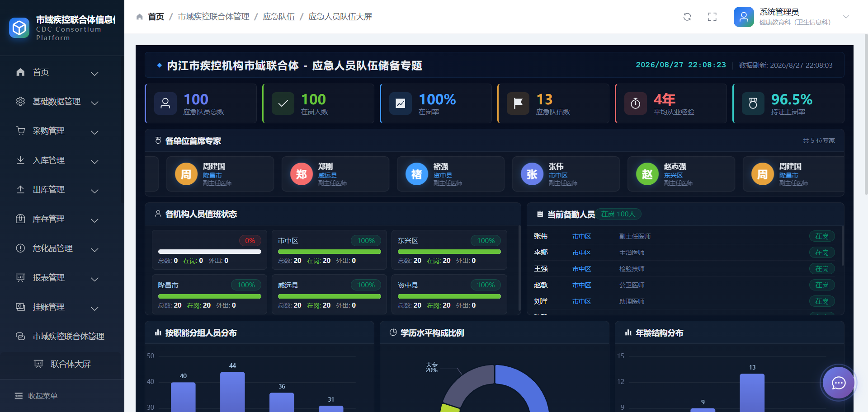868x412 pixels.
Task: Click 王强 row in duty list
Action: (684, 269)
